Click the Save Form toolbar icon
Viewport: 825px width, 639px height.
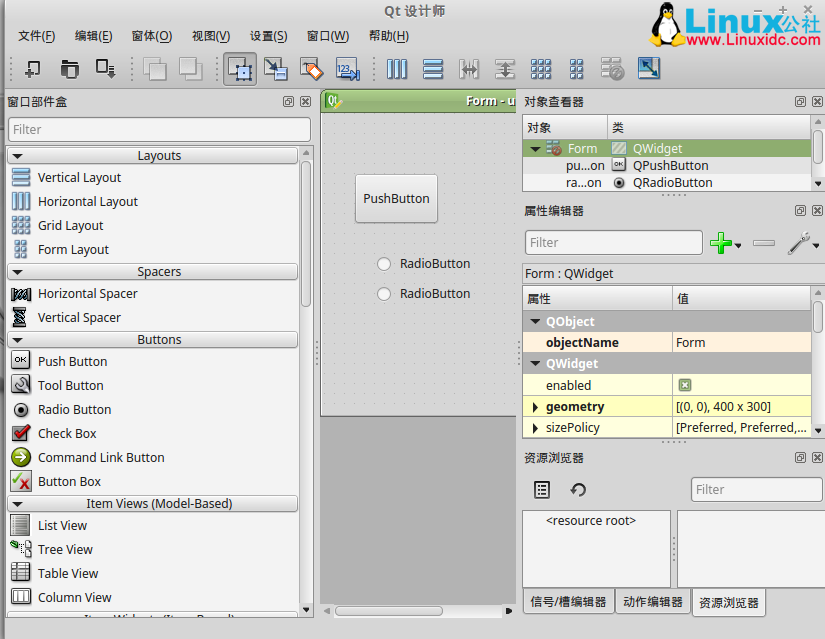tap(105, 69)
